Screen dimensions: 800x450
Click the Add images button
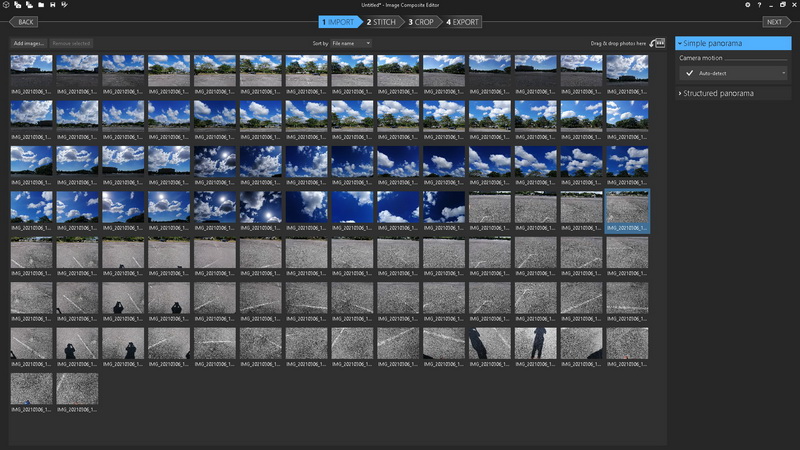click(x=27, y=43)
